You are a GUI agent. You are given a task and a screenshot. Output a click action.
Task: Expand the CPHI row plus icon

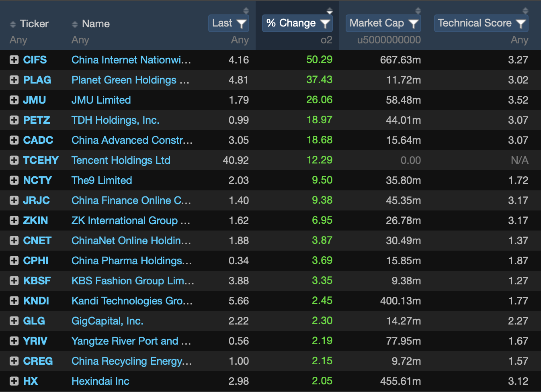(14, 261)
